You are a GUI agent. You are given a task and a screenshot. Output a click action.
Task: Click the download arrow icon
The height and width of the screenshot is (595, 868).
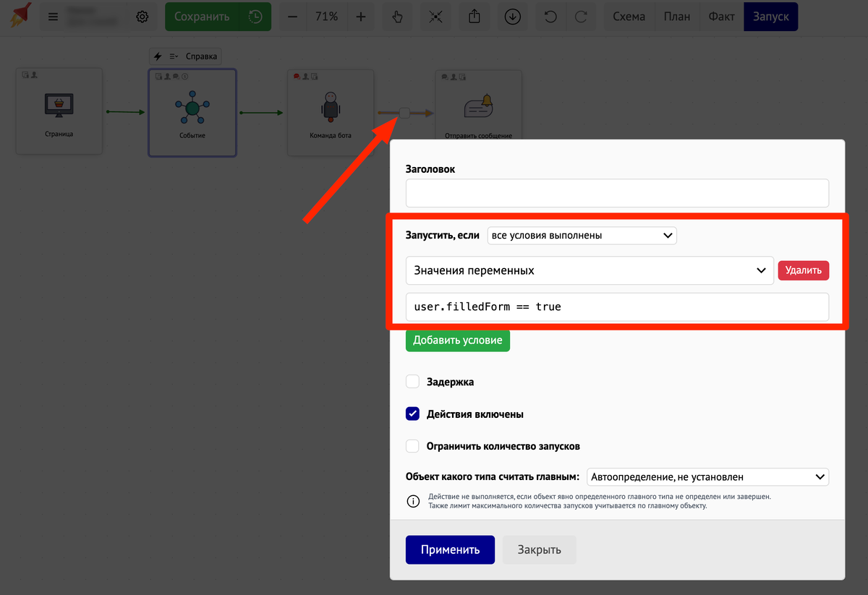pos(513,17)
